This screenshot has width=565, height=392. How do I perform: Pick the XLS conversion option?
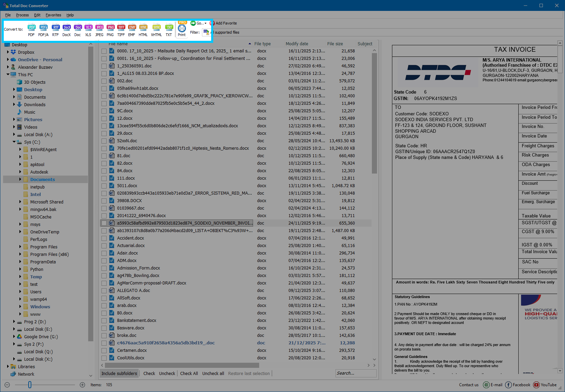pyautogui.click(x=88, y=30)
